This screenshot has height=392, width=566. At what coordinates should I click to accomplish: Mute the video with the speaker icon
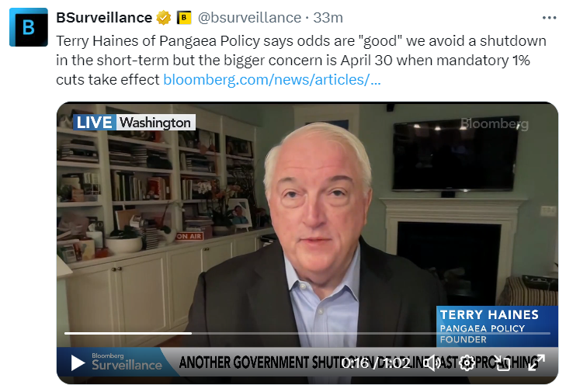(x=432, y=363)
